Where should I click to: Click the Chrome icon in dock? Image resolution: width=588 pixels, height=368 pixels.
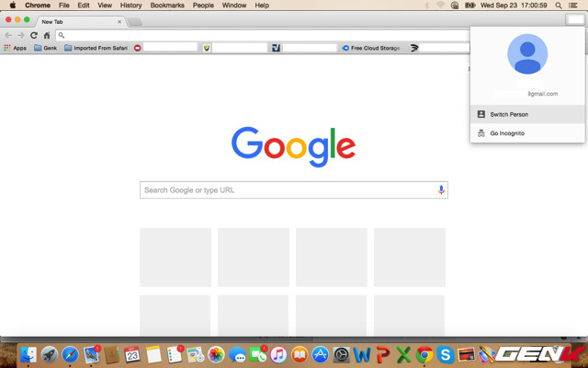coord(424,354)
